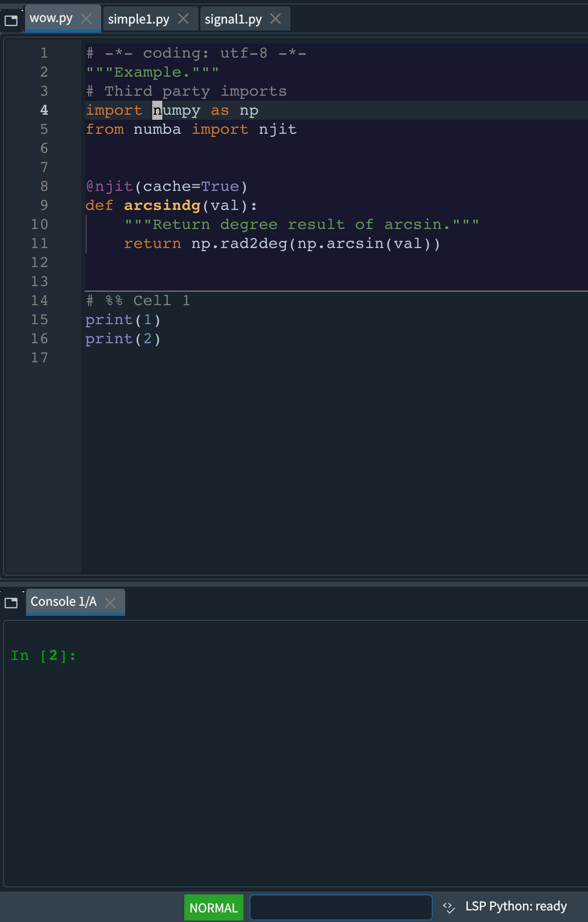Click the 'LSP Python: ready' status
This screenshot has height=922, width=588.
pos(516,906)
